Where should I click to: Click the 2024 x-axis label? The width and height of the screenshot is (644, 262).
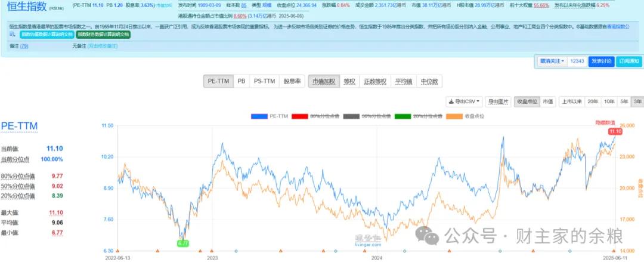tap(377, 258)
